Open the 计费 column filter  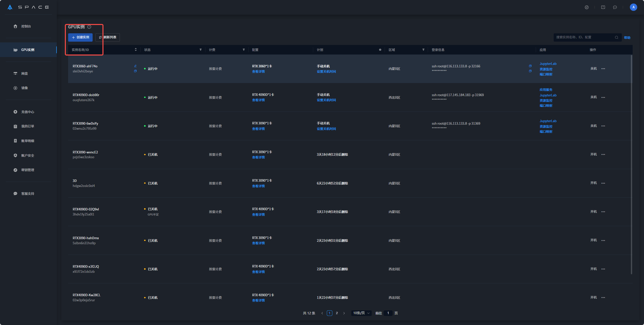tap(244, 50)
